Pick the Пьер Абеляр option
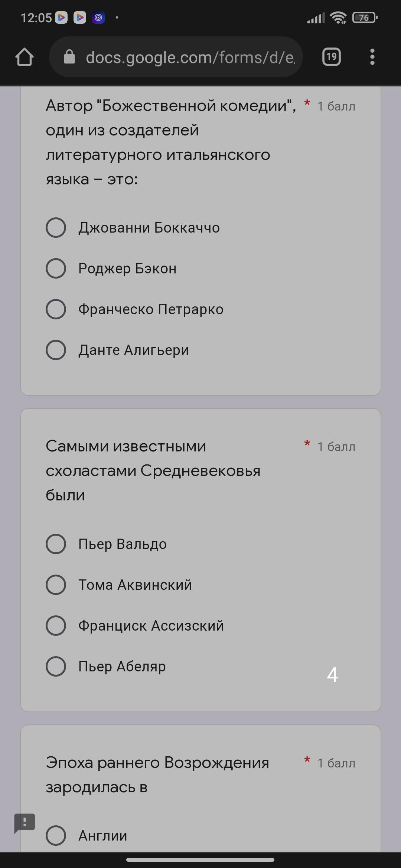 [x=56, y=667]
